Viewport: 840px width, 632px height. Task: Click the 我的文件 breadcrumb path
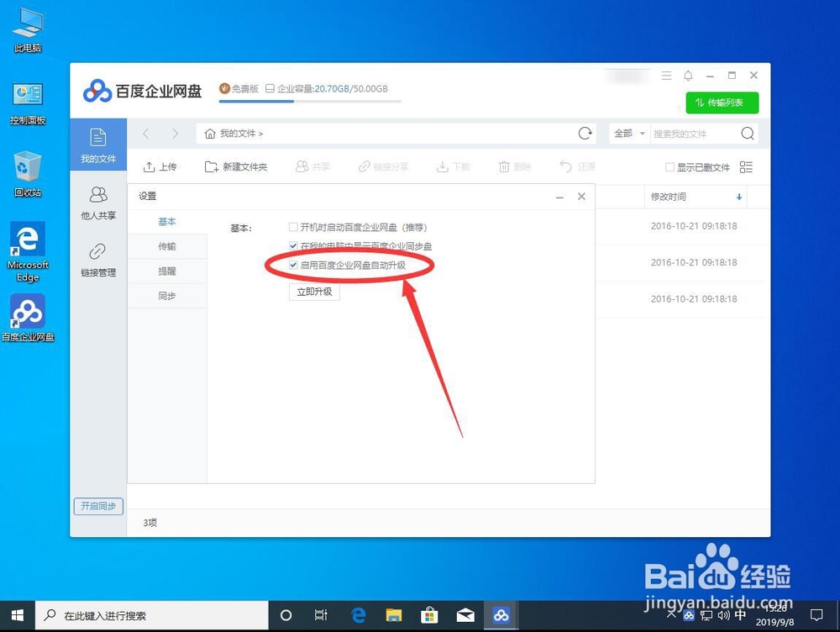238,134
